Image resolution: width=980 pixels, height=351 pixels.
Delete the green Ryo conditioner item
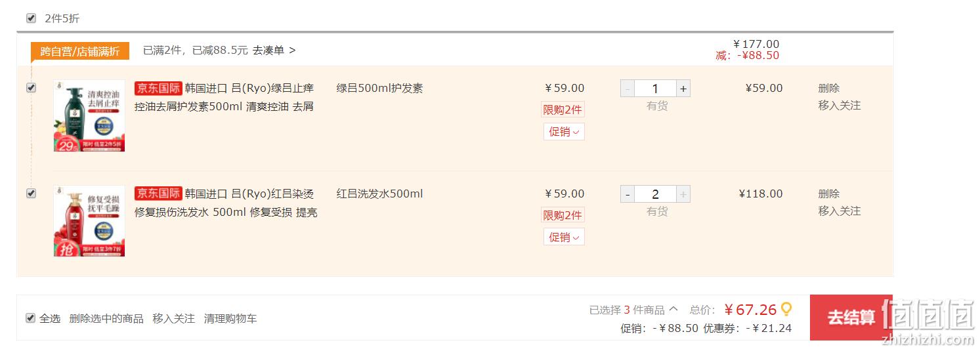click(828, 88)
